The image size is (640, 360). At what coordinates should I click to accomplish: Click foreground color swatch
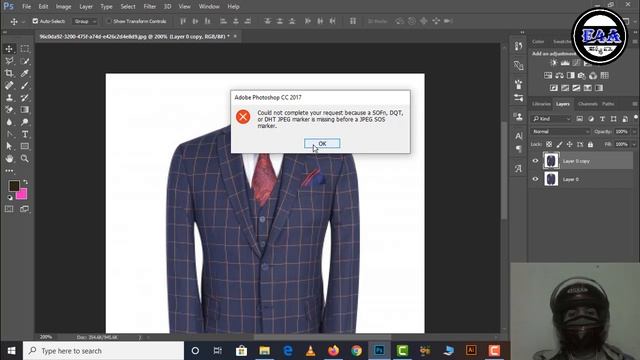pos(13,186)
